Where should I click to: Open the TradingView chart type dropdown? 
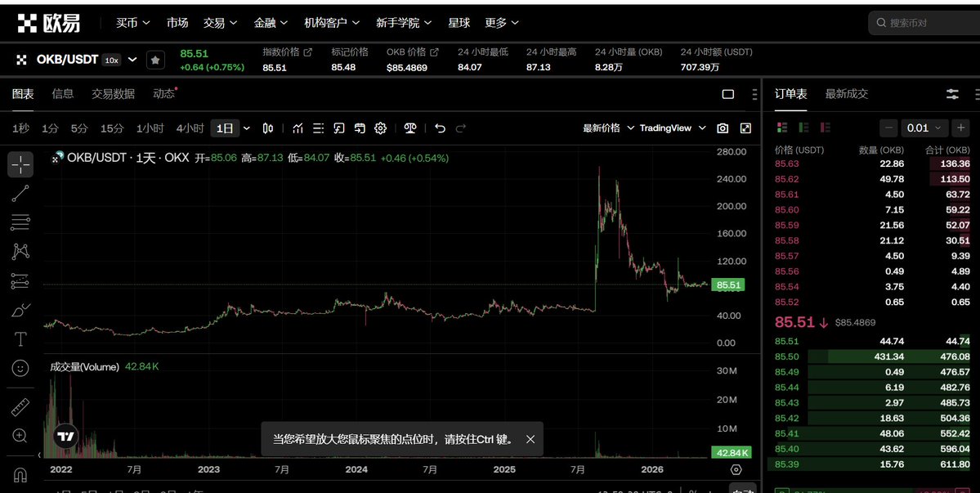coord(673,128)
